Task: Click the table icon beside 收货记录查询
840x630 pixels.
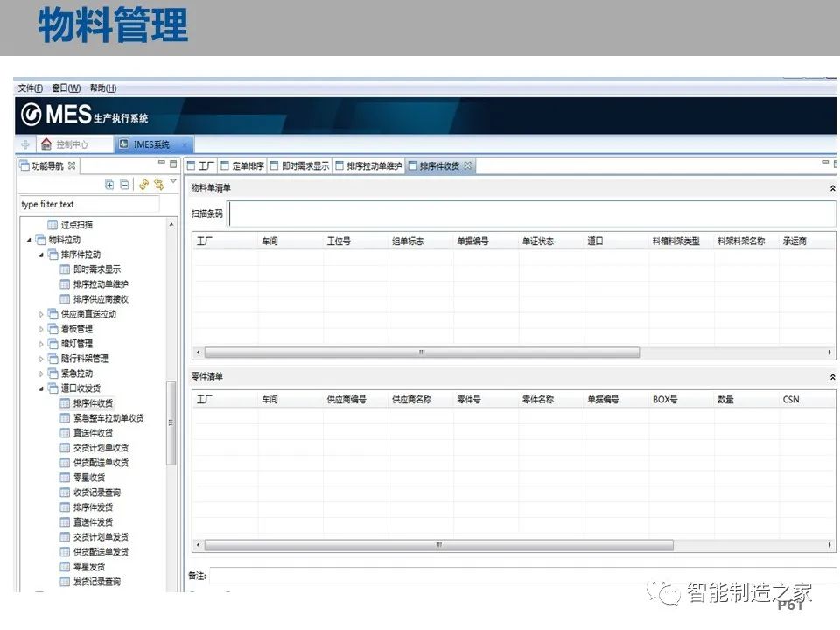Action: click(65, 493)
